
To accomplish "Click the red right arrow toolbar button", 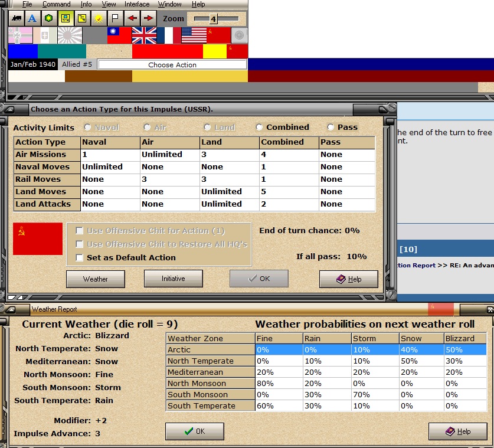I will coord(148,18).
